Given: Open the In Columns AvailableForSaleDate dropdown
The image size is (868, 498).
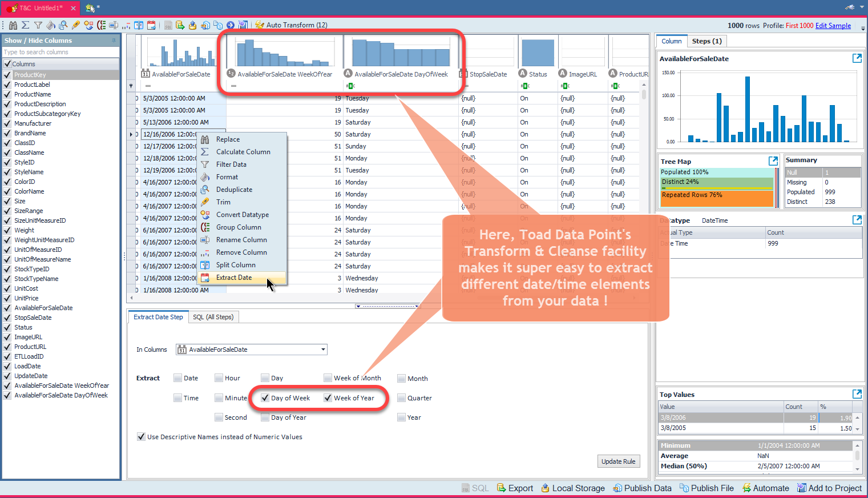Looking at the screenshot, I should click(323, 350).
